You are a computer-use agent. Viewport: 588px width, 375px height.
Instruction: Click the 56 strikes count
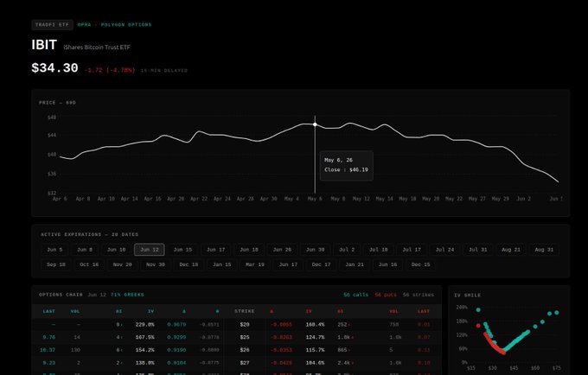419,295
